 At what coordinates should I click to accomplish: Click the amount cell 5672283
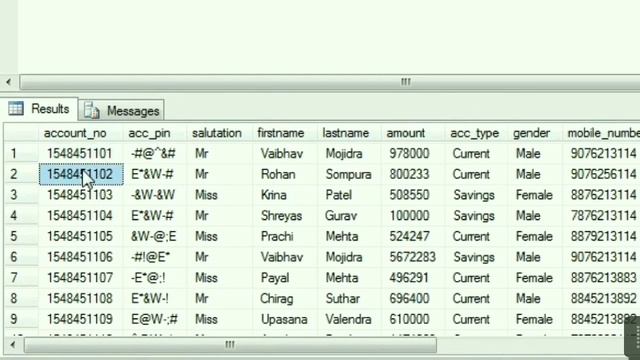point(413,257)
